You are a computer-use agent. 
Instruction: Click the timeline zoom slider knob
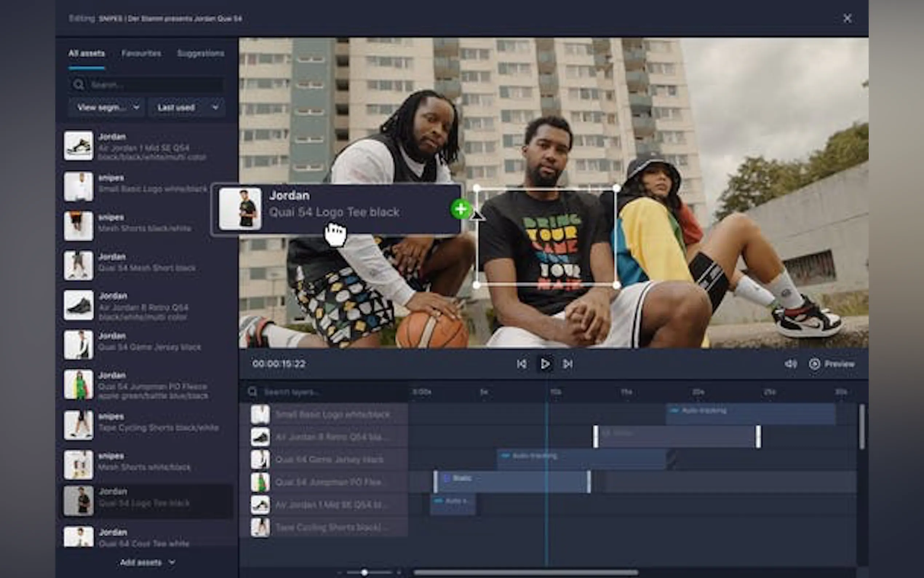[x=365, y=572]
